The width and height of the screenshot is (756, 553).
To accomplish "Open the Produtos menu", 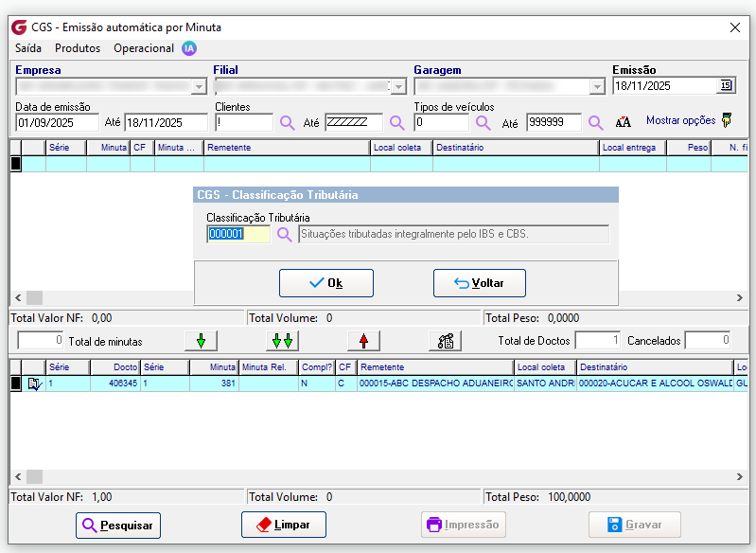I will coord(78,48).
